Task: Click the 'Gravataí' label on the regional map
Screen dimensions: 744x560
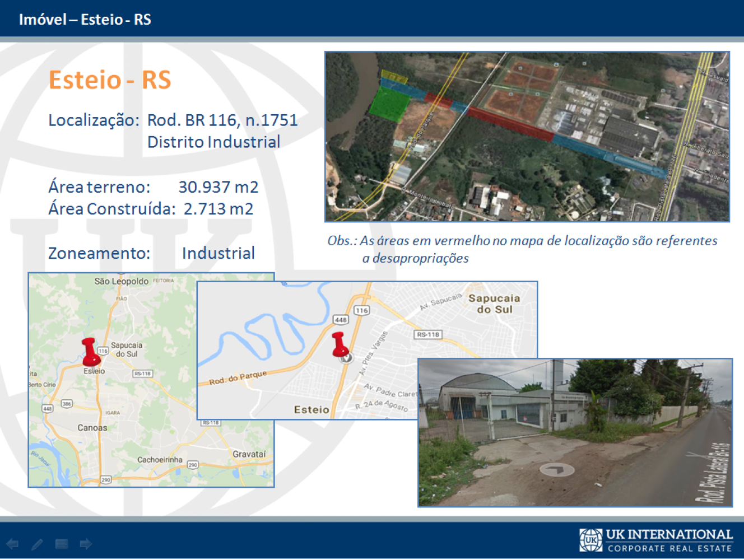Action: [249, 454]
